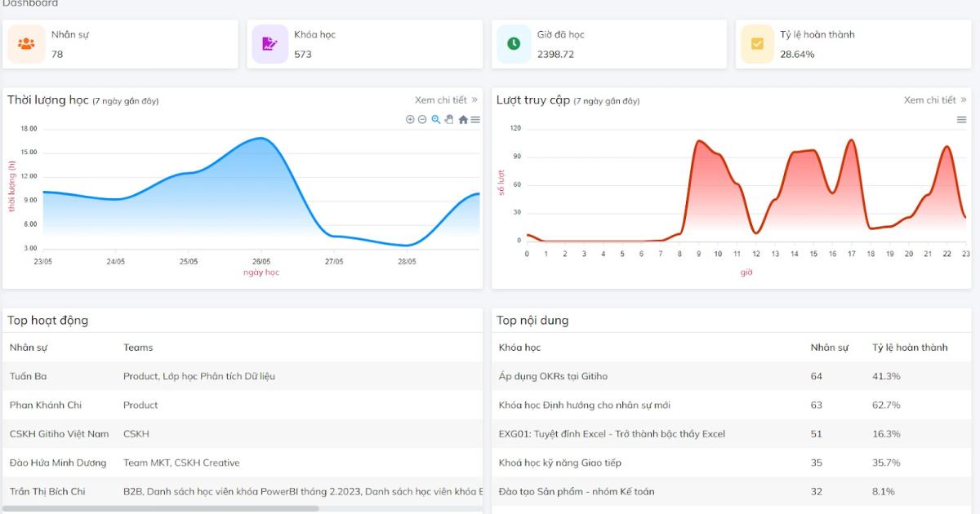Open Xem chi tiết for Lượt truy cập

935,100
